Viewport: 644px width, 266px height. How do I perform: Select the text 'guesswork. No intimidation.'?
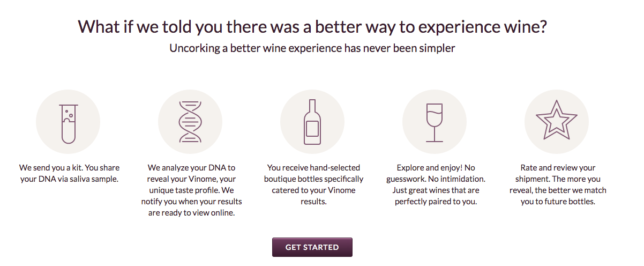pyautogui.click(x=436, y=179)
